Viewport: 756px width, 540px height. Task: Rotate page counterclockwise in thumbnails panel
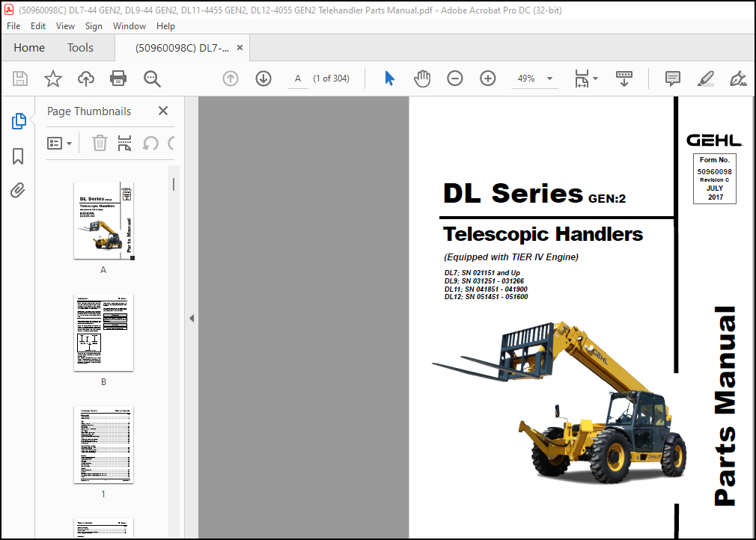click(x=150, y=143)
